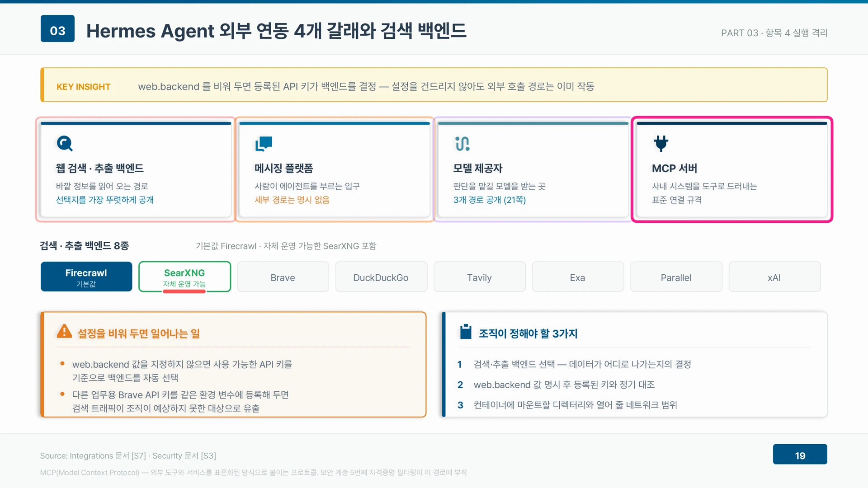868x488 pixels.
Task: Pick the Tavily backend chip
Action: [480, 277]
